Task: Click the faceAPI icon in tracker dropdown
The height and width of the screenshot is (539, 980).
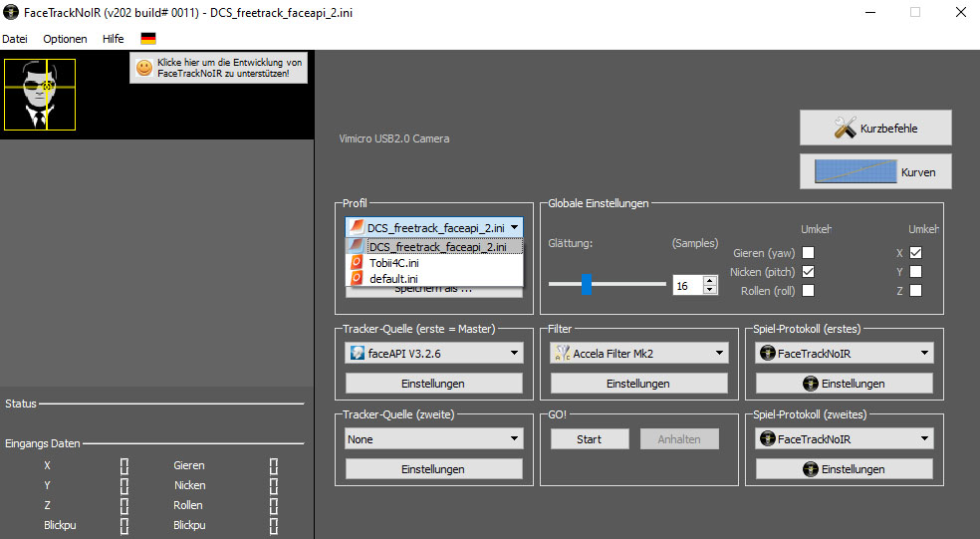Action: click(x=358, y=354)
